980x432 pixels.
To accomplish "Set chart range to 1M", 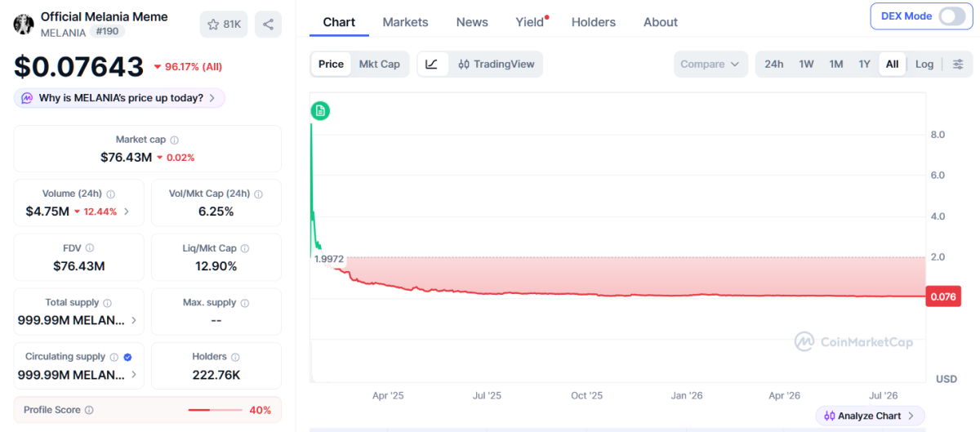I will click(836, 64).
